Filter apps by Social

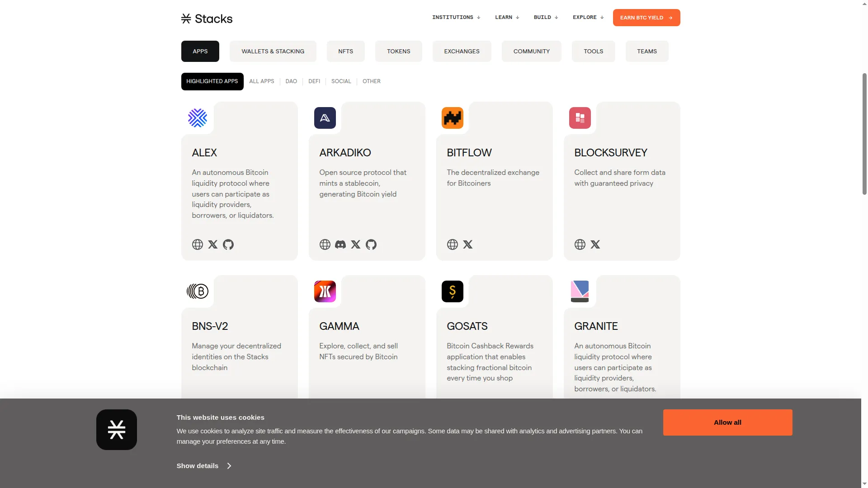pos(341,81)
